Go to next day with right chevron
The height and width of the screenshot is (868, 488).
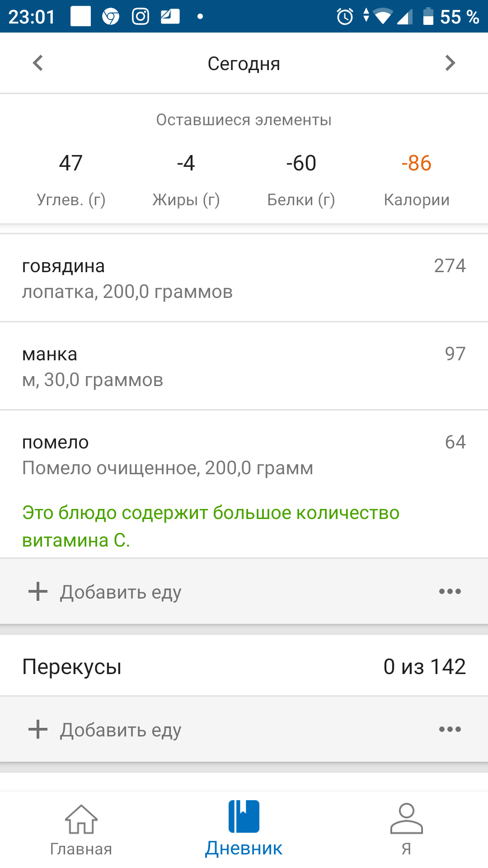[450, 63]
